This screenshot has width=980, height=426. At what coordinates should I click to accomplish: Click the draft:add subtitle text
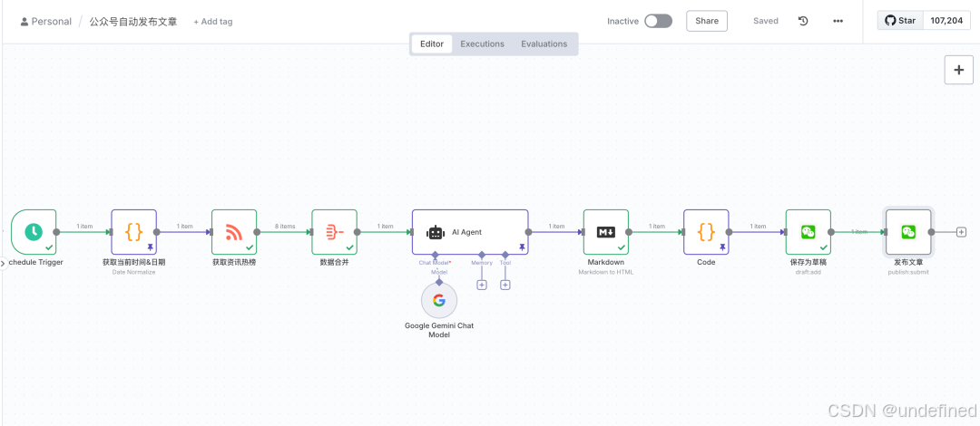click(x=808, y=272)
